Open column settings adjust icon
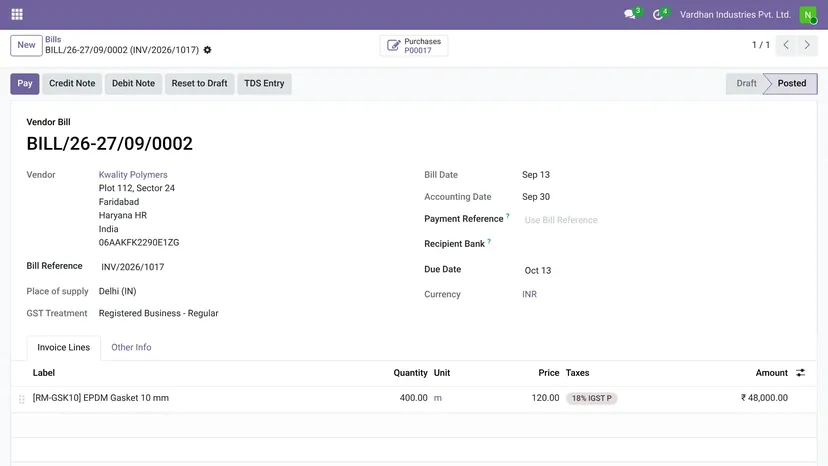The width and height of the screenshot is (828, 466). click(x=801, y=372)
